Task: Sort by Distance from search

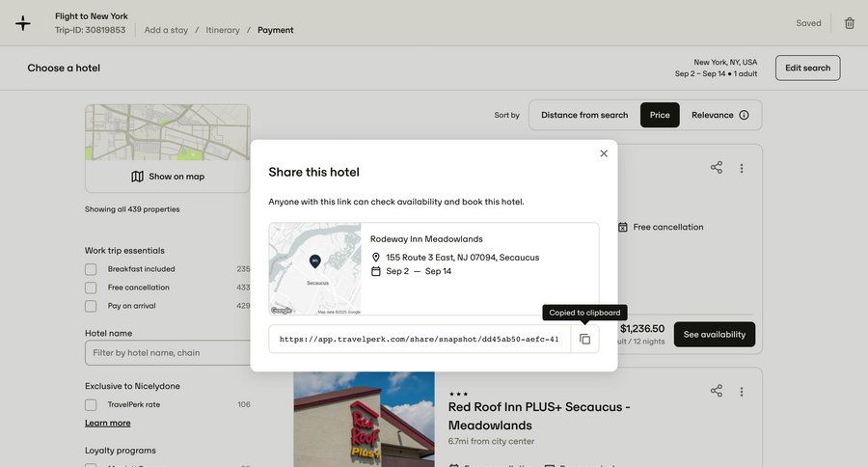Action: pos(584,115)
